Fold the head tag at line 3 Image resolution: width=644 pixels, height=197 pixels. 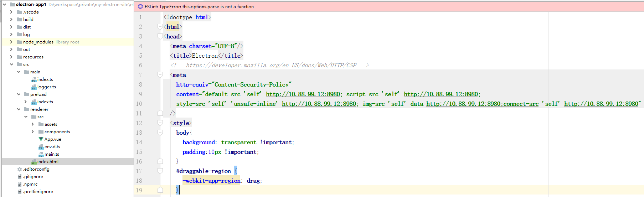point(160,36)
